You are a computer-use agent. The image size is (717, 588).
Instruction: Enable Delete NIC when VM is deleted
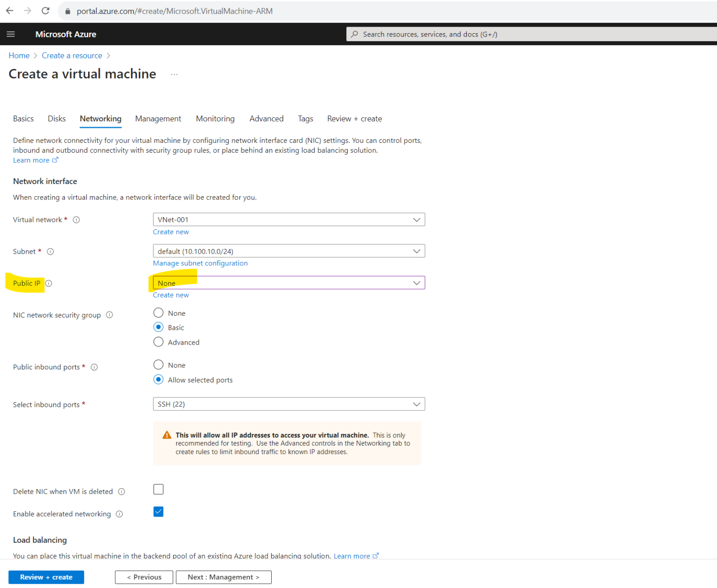[x=158, y=489]
